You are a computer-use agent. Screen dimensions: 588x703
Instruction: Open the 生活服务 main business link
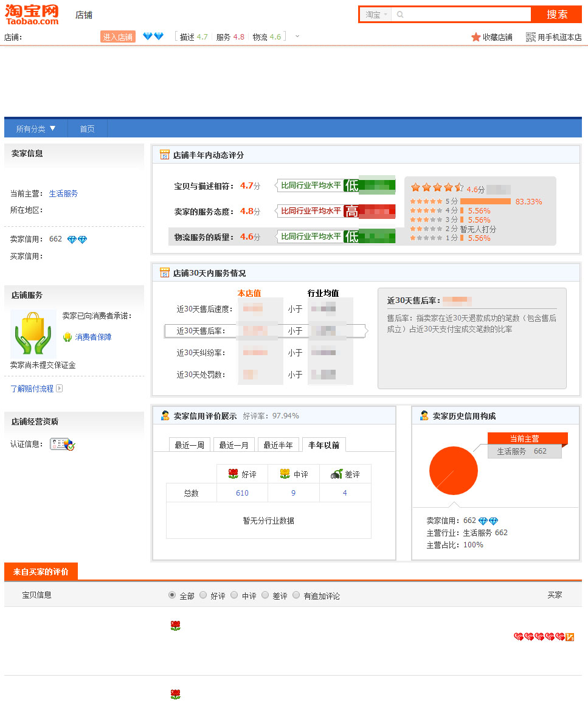[x=63, y=193]
